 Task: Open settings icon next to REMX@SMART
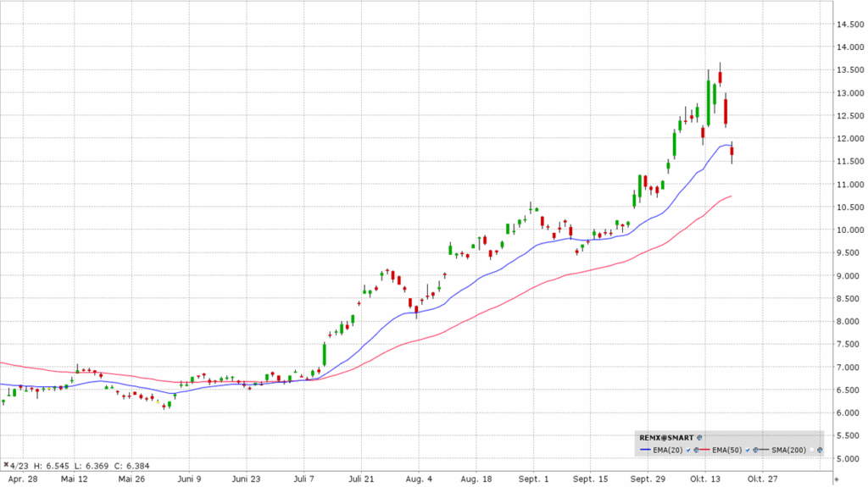pos(698,438)
